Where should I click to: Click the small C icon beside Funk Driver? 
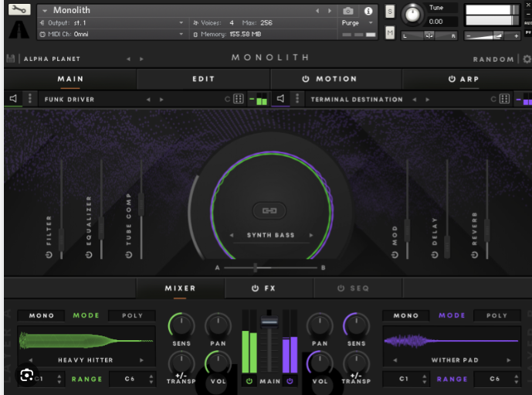pos(227,99)
